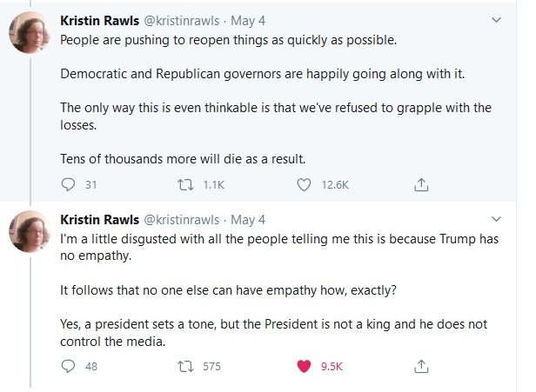The height and width of the screenshot is (392, 536).
Task: Open Kristin Rawls profile from first tweet name
Action: pos(99,19)
